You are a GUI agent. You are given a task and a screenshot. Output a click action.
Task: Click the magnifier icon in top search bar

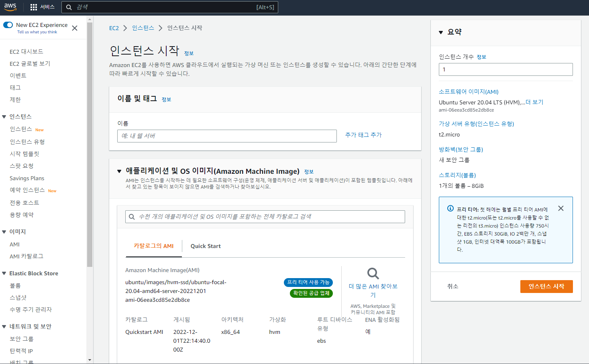pyautogui.click(x=69, y=7)
